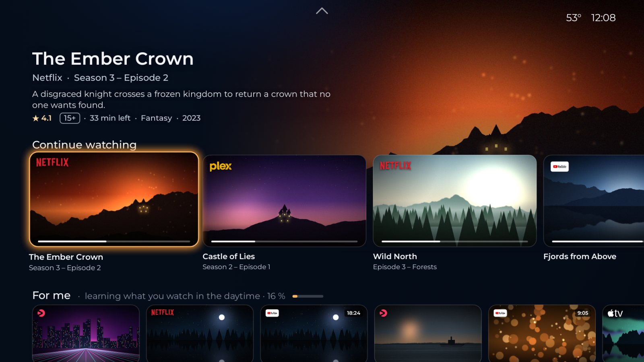Open the Wild North forest thumbnail
Screen dimensions: 644x362
click(x=455, y=201)
